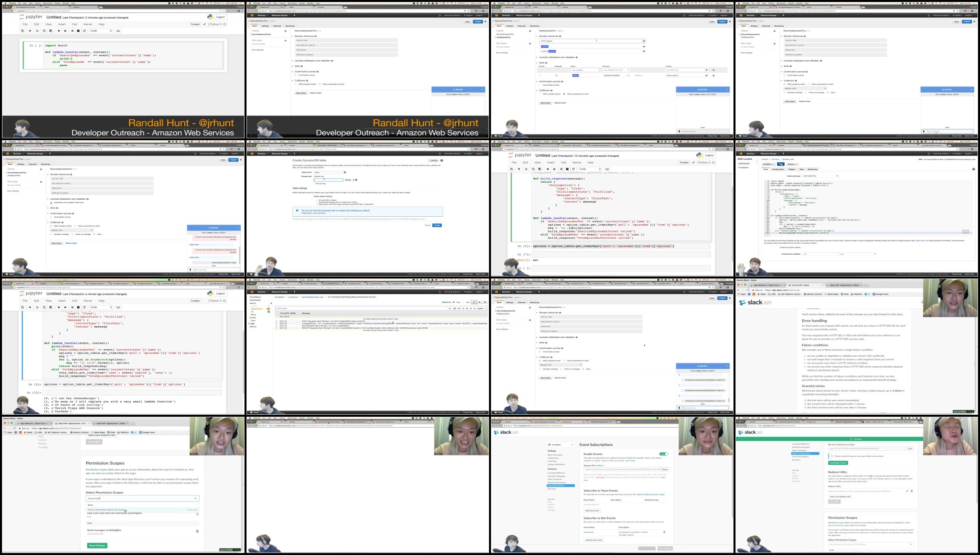
Task: Click inside the 'import boto3' code cell
Action: [134, 55]
